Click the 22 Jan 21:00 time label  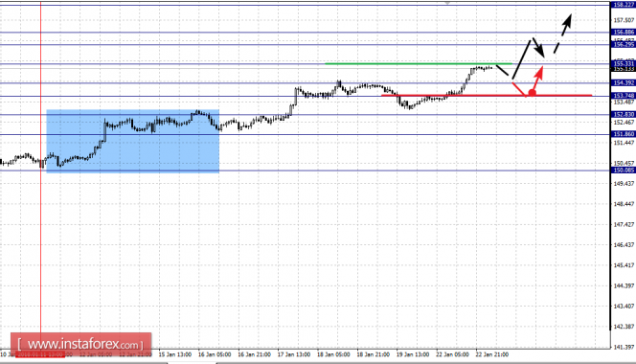pyautogui.click(x=492, y=354)
